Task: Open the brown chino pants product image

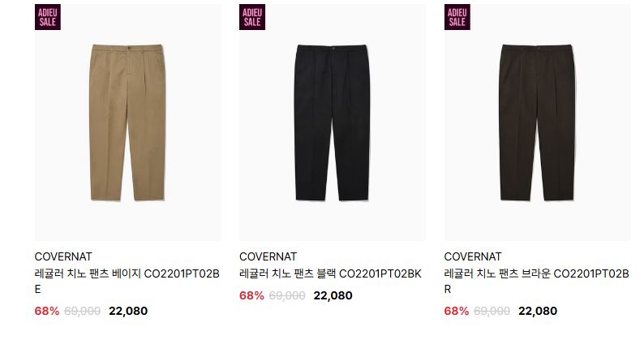Action: [x=537, y=123]
